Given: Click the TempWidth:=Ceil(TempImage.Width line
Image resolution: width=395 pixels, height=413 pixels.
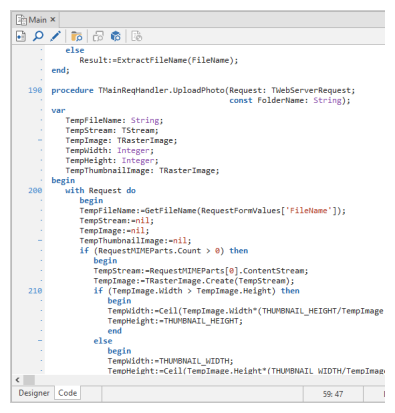Looking at the screenshot, I should point(245,311).
